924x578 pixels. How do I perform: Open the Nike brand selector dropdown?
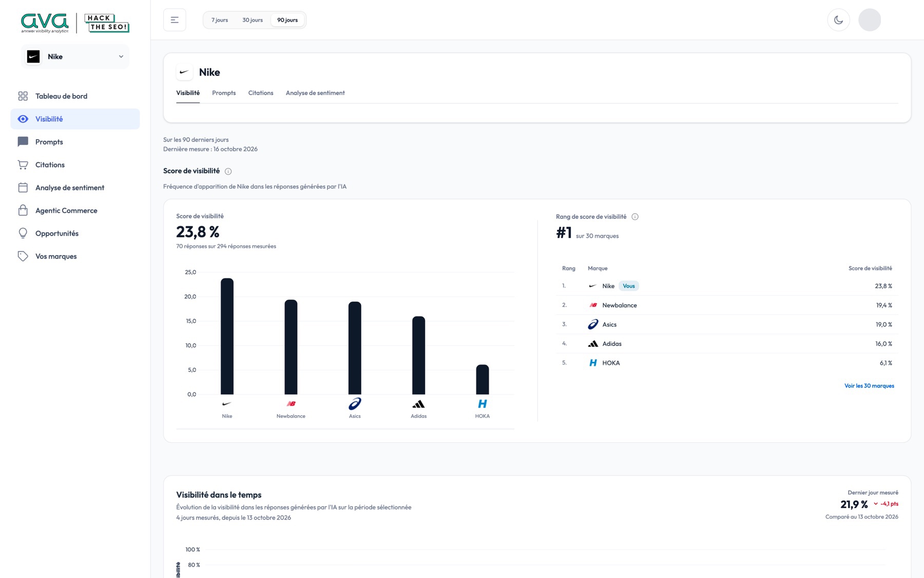point(75,57)
